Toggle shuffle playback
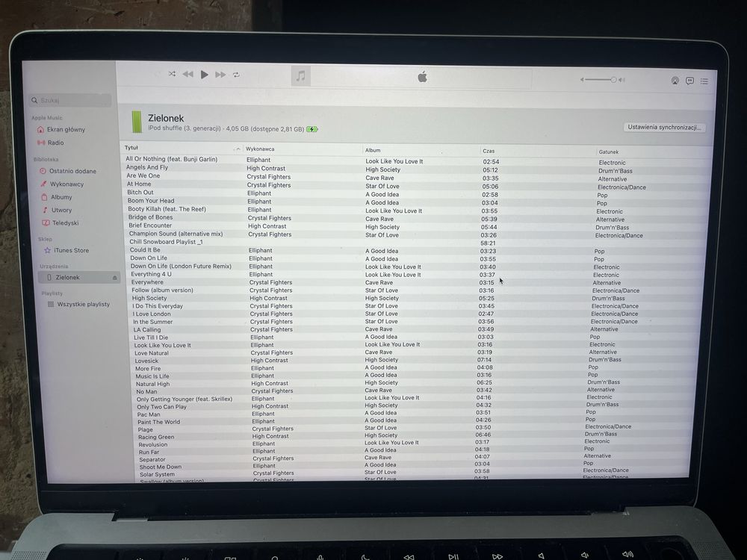Screen dimensions: 747x560 (x=172, y=74)
